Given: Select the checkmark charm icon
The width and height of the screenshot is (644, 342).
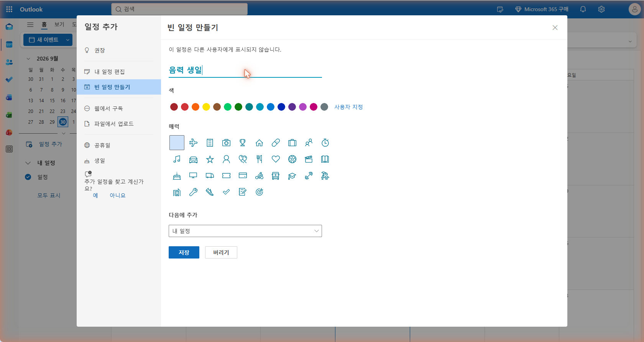Looking at the screenshot, I should tap(226, 192).
